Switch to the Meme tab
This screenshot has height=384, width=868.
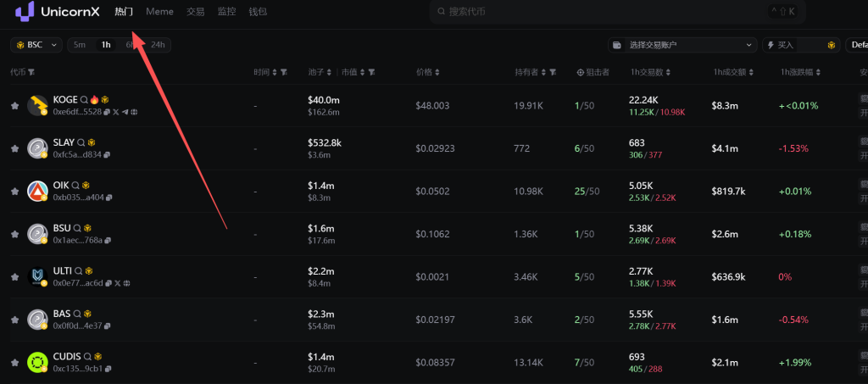click(159, 12)
